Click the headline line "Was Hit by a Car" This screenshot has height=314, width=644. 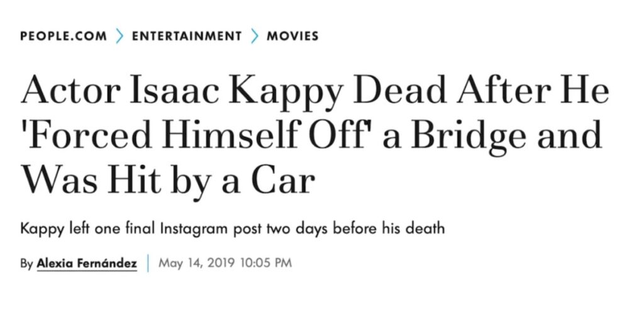pos(167,182)
